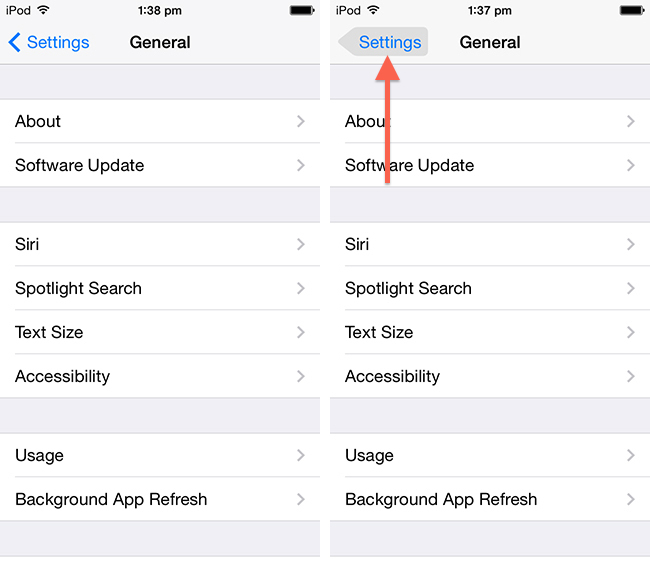Tap Wi-Fi status icon in right screenshot
The image size is (650, 568).
(x=373, y=10)
